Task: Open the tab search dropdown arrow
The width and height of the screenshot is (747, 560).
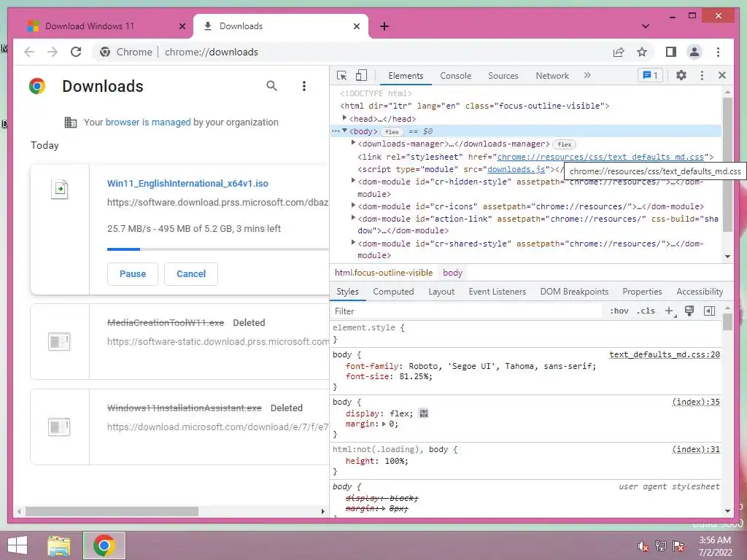Action: 646,26
